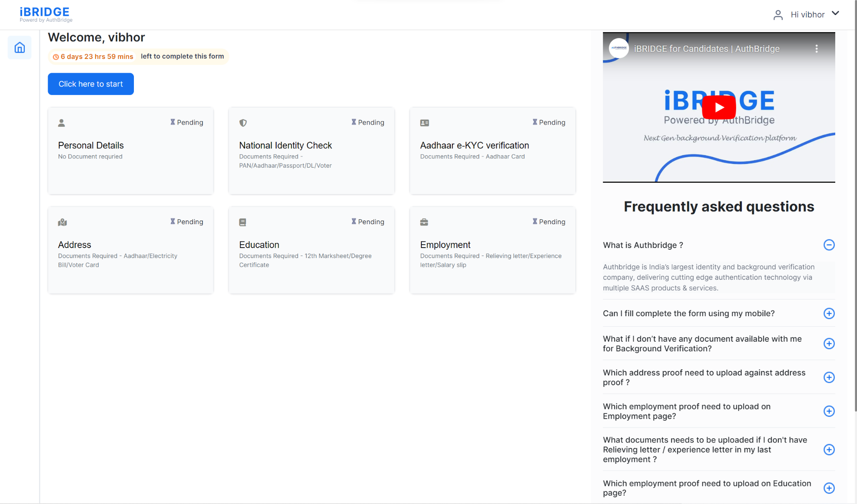Open the dropdown arrow next to Hi vibhor
This screenshot has height=504, width=857.
pyautogui.click(x=836, y=13)
